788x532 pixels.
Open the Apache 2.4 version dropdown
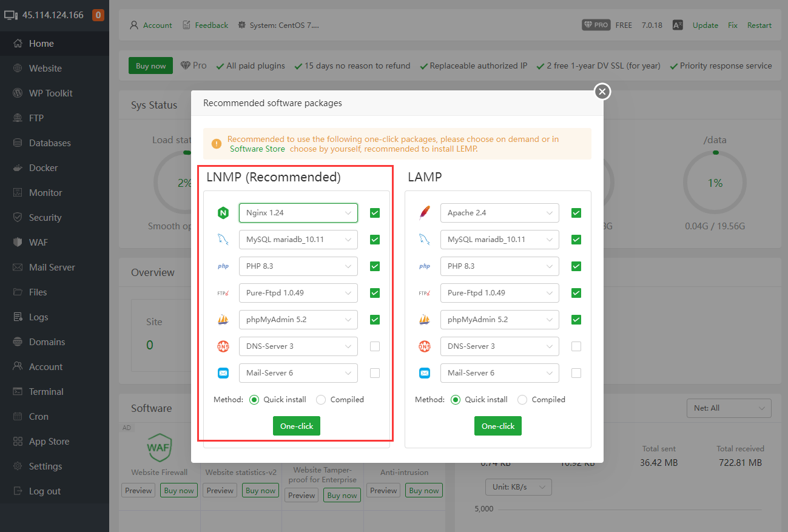click(500, 213)
